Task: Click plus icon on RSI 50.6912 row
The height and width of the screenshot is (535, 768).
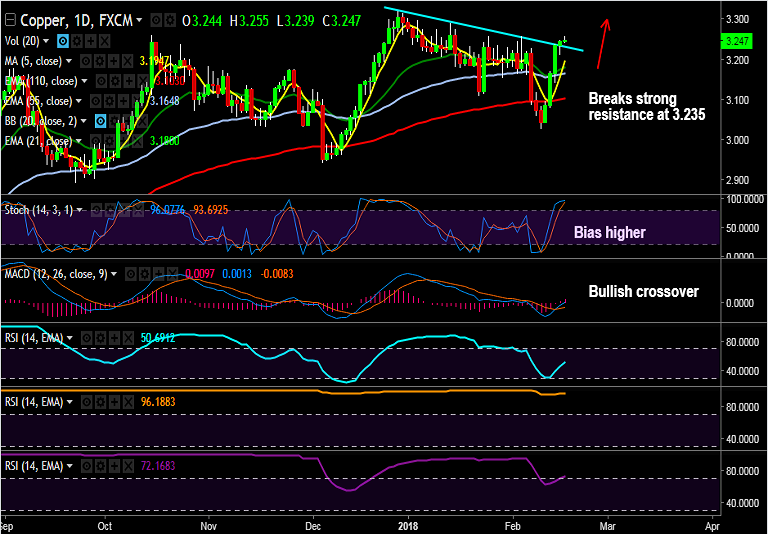Action: (x=115, y=338)
